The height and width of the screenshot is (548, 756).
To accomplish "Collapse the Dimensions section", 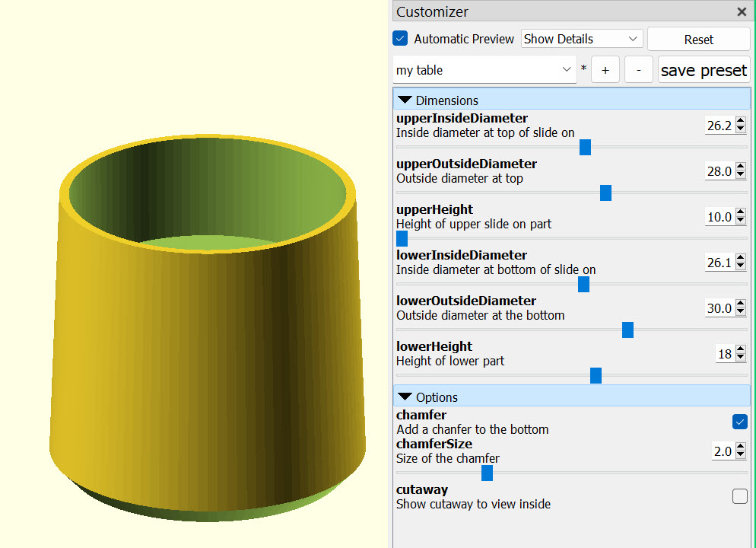I will [x=405, y=100].
